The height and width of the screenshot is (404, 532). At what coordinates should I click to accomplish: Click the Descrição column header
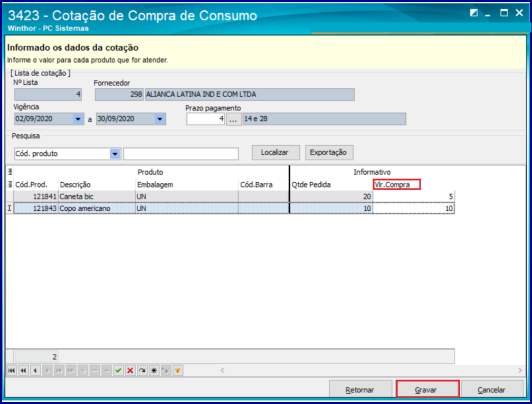point(97,185)
